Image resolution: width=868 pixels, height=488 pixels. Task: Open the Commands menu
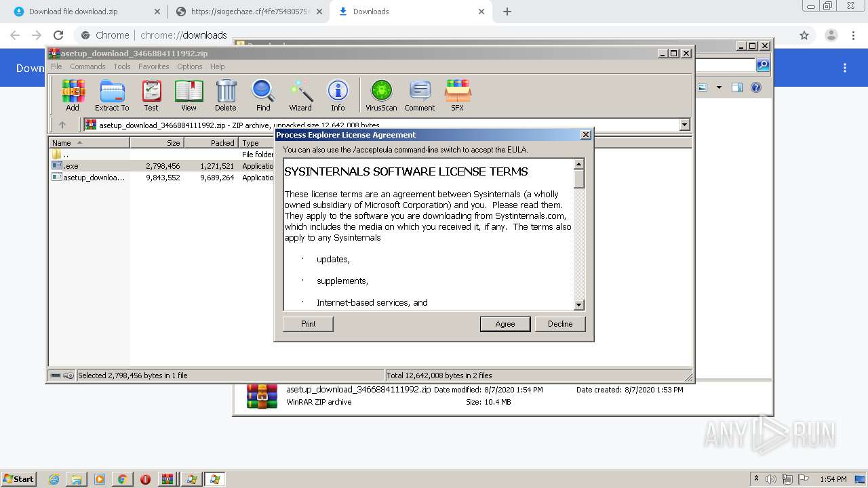87,66
